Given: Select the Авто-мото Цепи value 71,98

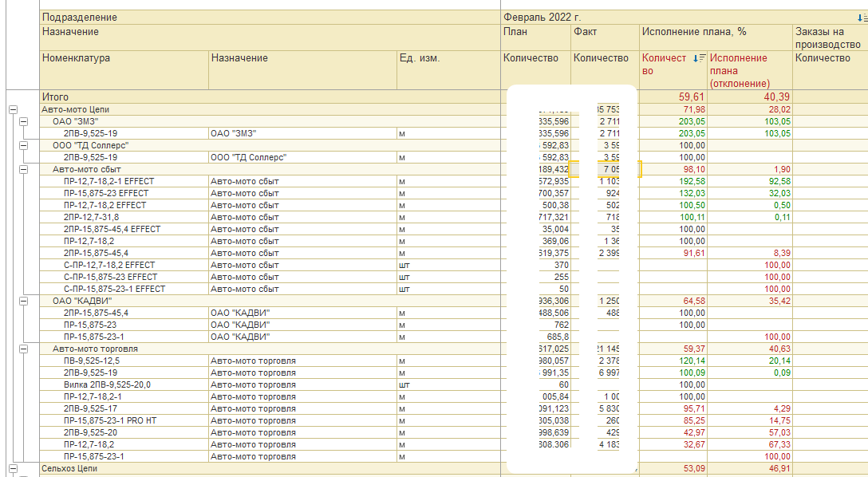Looking at the screenshot, I should [694, 109].
